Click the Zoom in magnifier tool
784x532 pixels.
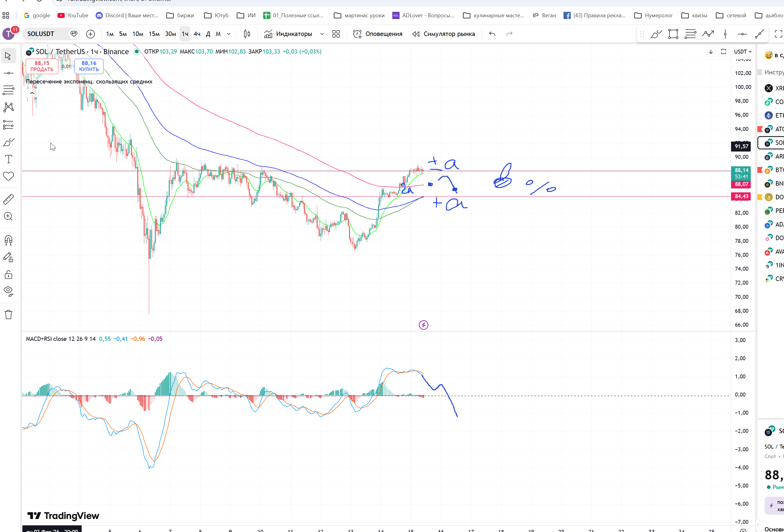tap(8, 216)
